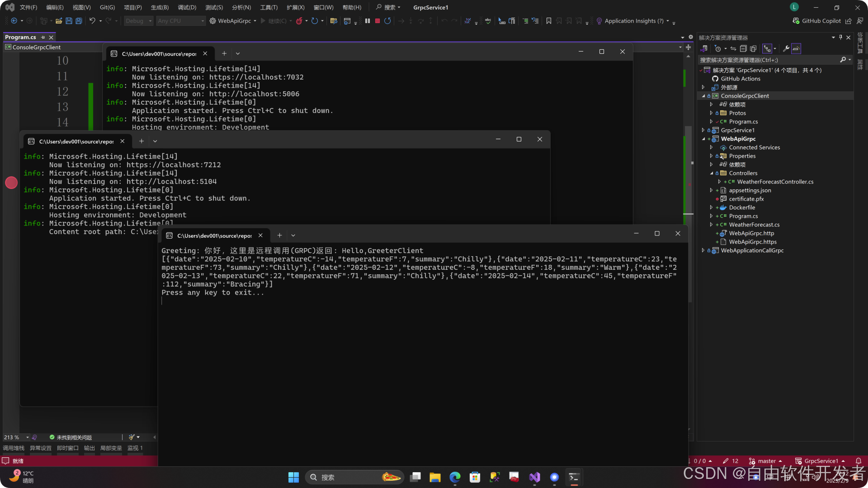Toggle the red breakpoint in the editor margin
This screenshot has width=868, height=488.
(11, 183)
